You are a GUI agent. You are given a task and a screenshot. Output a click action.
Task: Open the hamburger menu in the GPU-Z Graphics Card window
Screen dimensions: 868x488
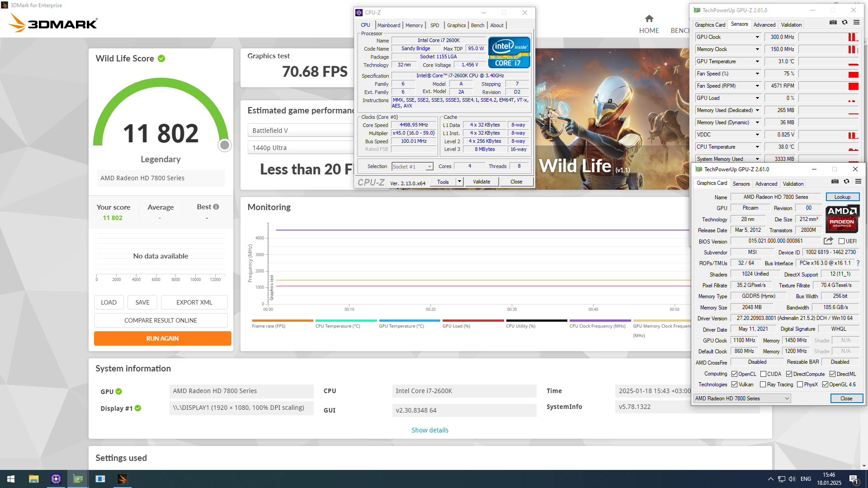coord(858,181)
